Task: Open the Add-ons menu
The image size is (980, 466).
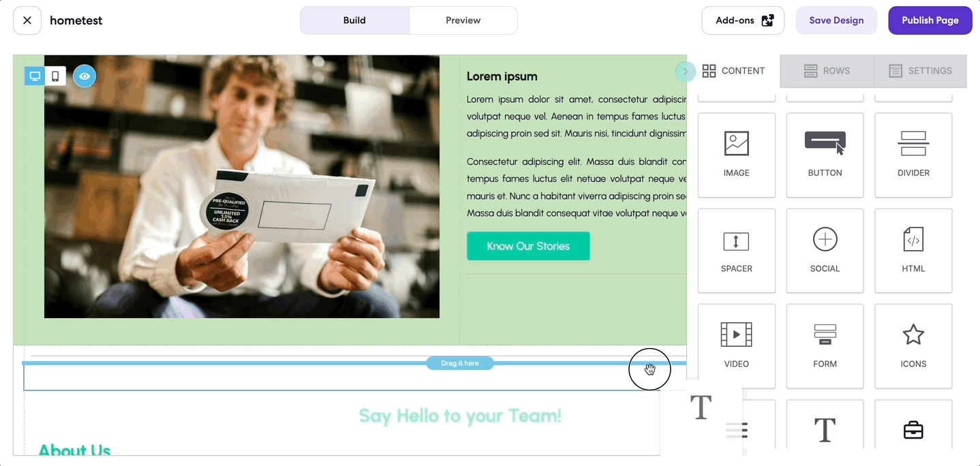Action: tap(743, 20)
